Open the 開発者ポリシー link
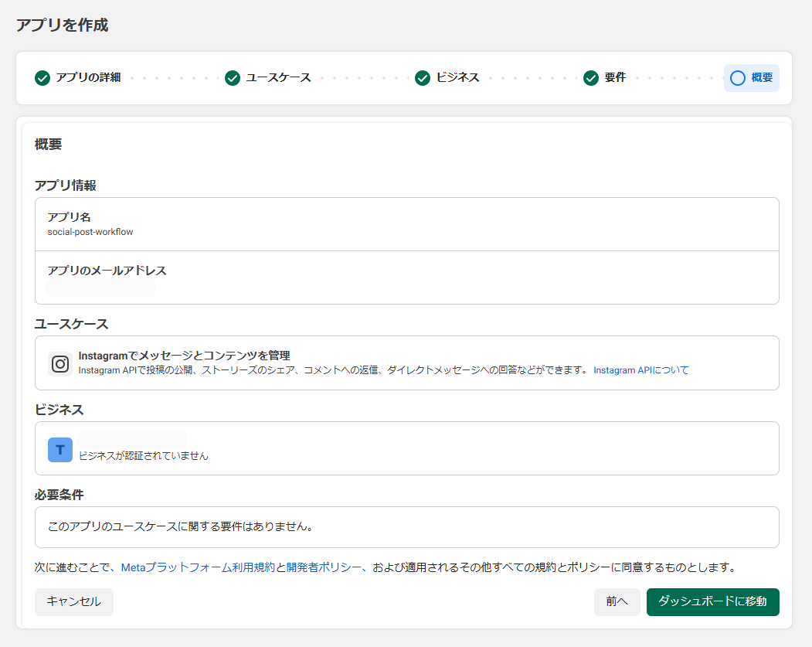 point(324,567)
